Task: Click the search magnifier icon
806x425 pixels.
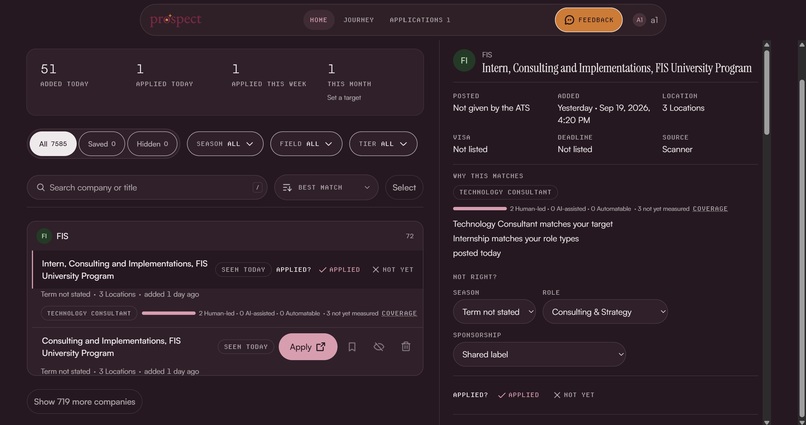Action: click(x=41, y=188)
